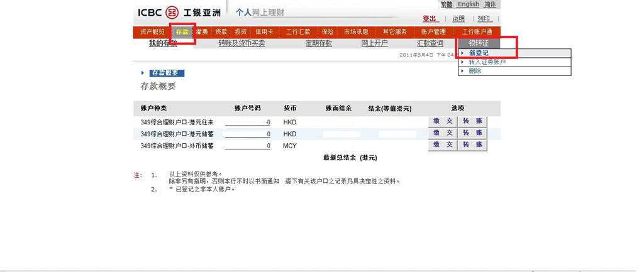Viewport: 644px width, 272px height.
Task: Click the arrow icon beside 存款概要 heading
Action: pyautogui.click(x=143, y=73)
